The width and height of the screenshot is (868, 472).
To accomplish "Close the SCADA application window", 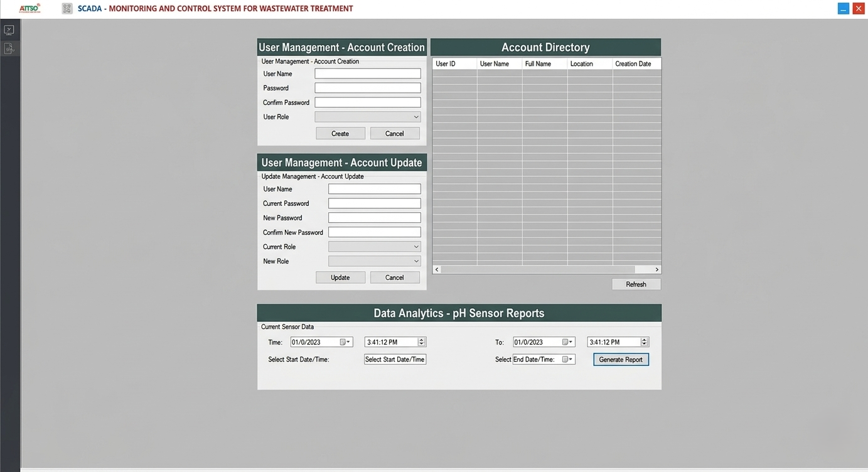I will 858,8.
